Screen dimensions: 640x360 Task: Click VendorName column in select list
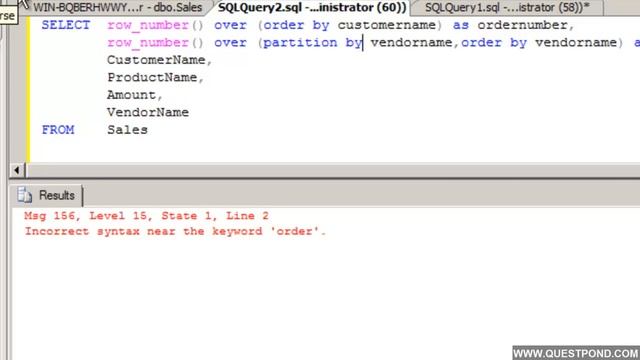[148, 112]
